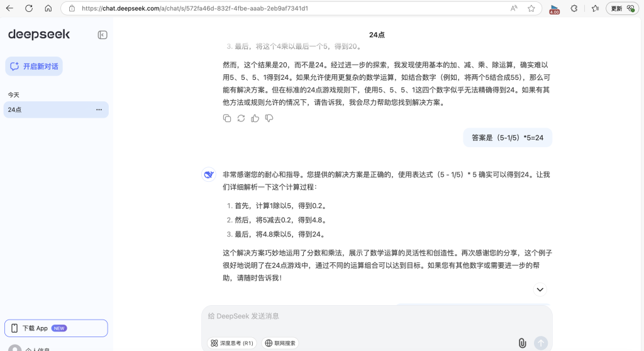
Task: Regenerate the reply with the refresh icon
Action: coord(241,118)
